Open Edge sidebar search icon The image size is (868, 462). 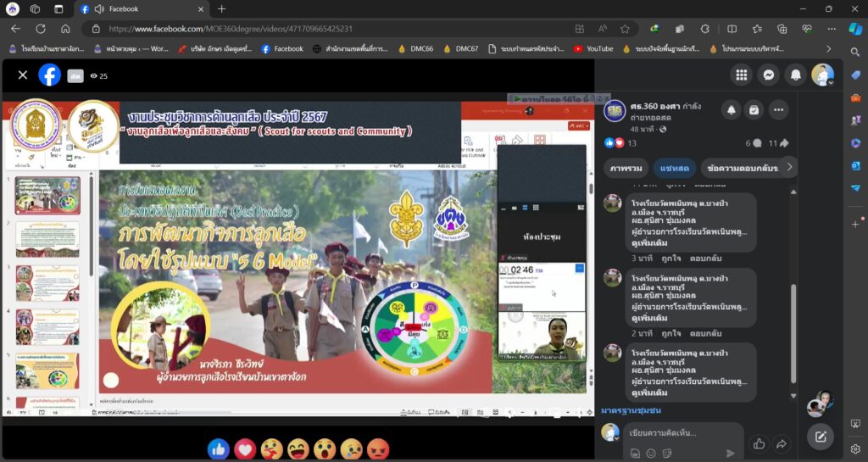coord(855,52)
